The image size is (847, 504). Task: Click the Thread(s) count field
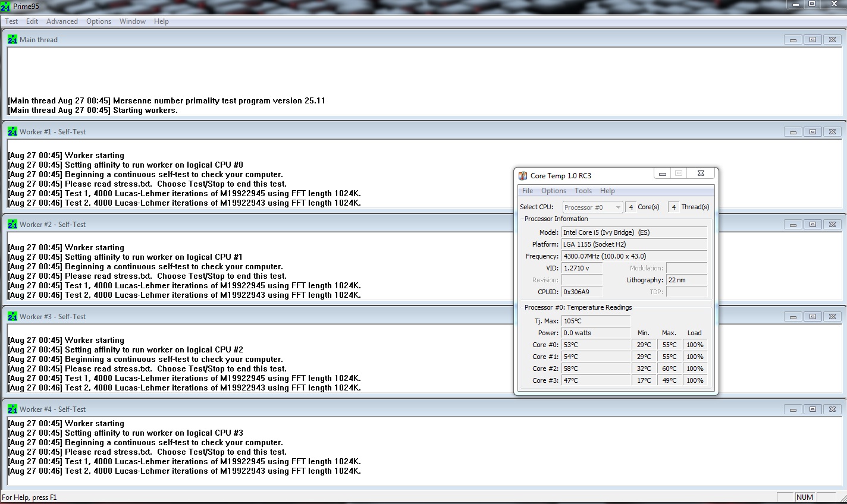tap(673, 207)
